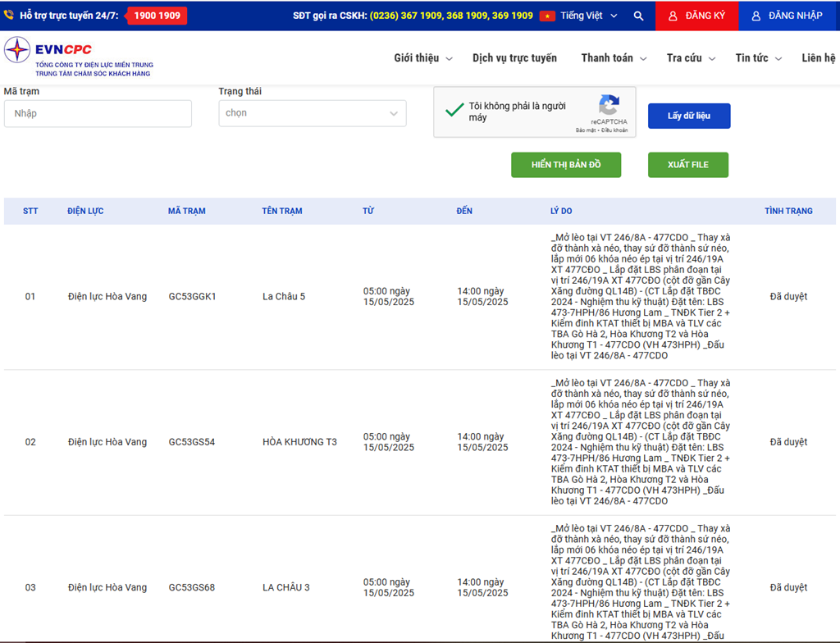
Task: Click the ĐĂNG KÝ button
Action: click(x=697, y=16)
